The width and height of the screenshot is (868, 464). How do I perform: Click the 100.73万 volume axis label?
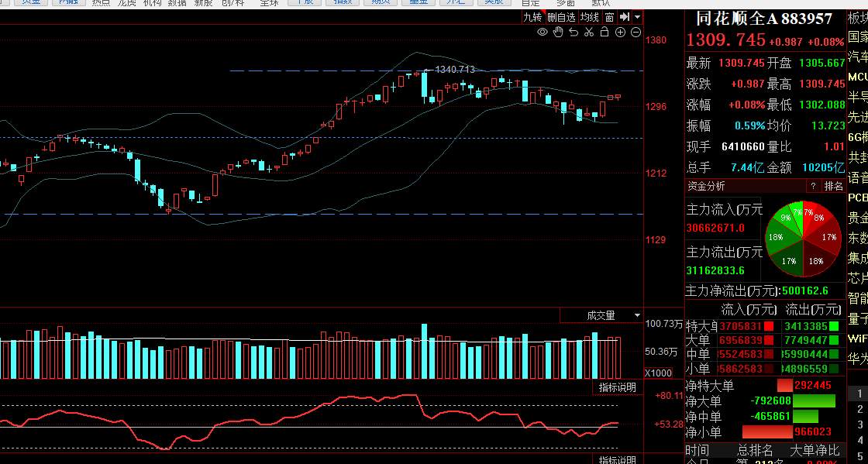pos(664,324)
